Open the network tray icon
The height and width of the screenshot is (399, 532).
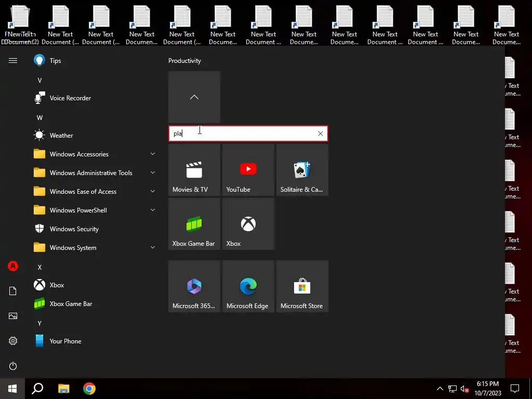[x=453, y=389]
